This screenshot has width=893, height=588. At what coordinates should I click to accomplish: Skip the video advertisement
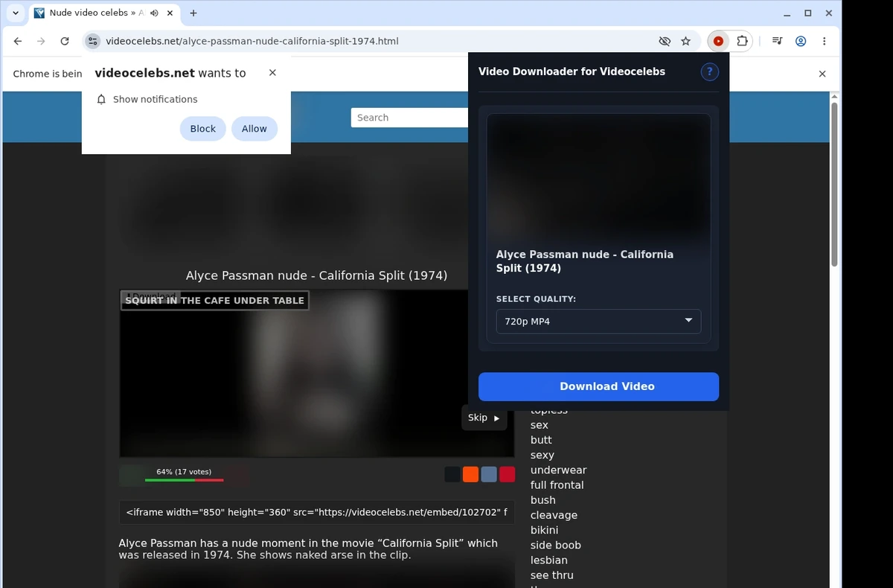(x=484, y=418)
